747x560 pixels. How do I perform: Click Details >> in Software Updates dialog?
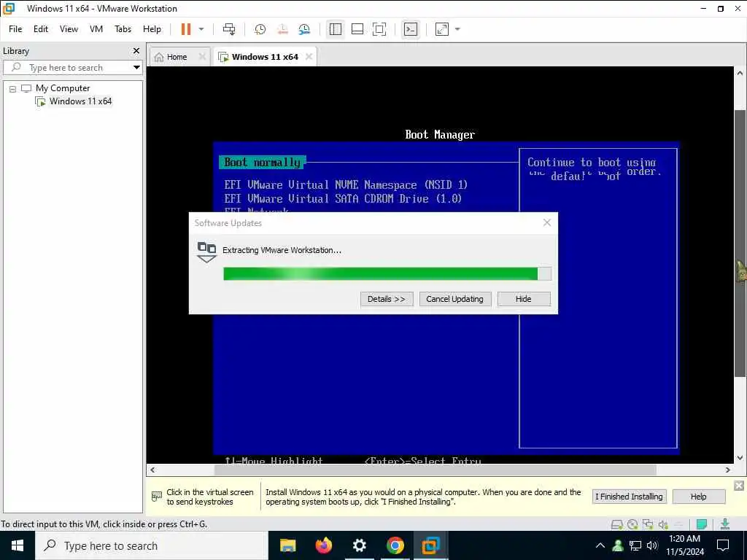387,299
